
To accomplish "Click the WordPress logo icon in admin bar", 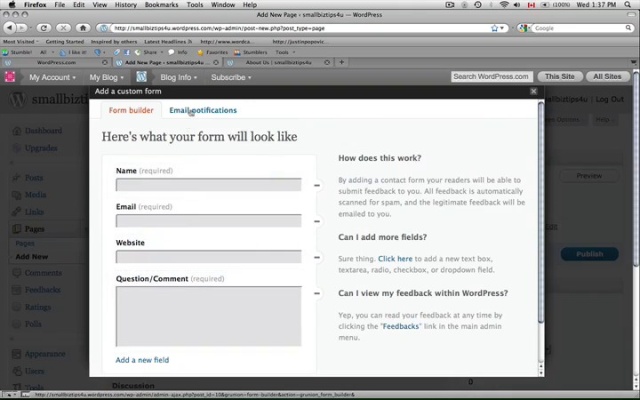I will coord(141,77).
